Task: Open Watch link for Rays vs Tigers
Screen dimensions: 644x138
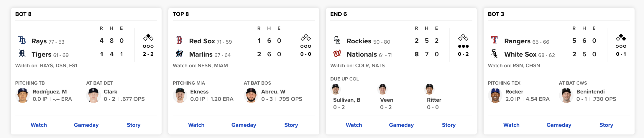Action: tap(39, 125)
